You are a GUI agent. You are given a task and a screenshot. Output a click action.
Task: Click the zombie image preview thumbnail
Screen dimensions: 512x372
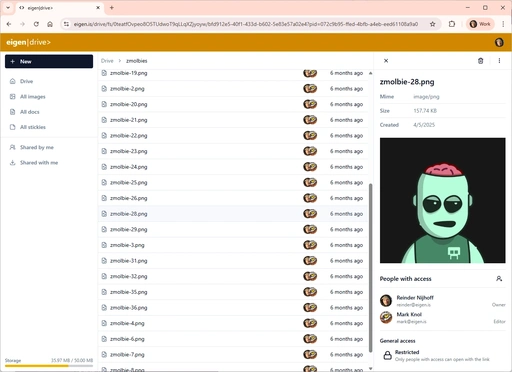442,200
